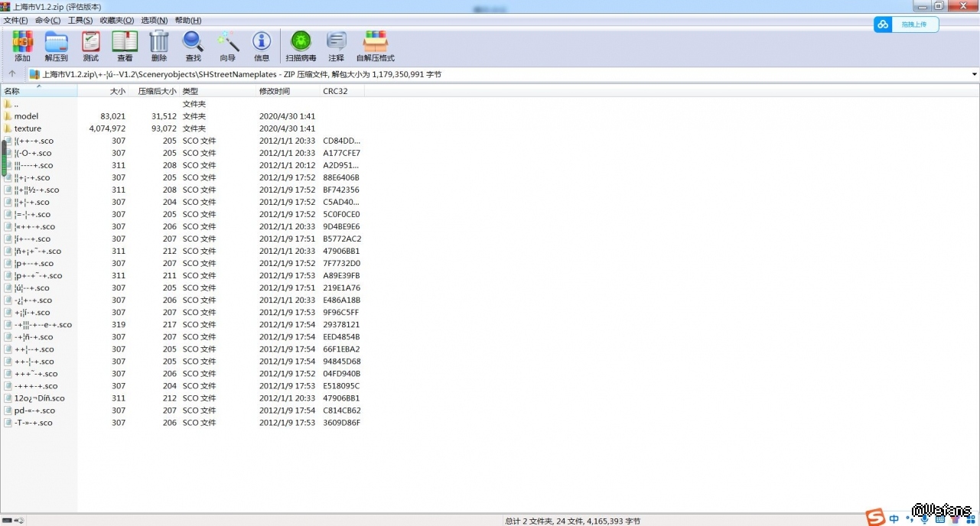Go up one folder with arrow icon
This screenshot has height=526, width=980.
[12, 74]
